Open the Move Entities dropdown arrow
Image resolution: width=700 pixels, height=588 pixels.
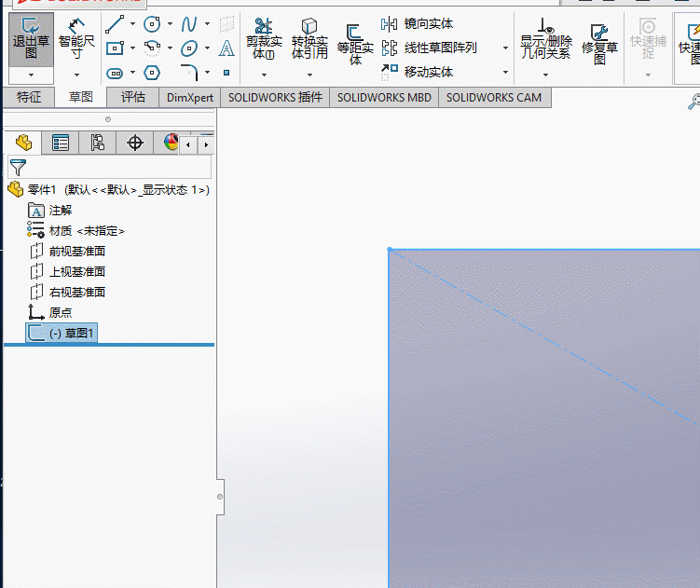click(505, 72)
